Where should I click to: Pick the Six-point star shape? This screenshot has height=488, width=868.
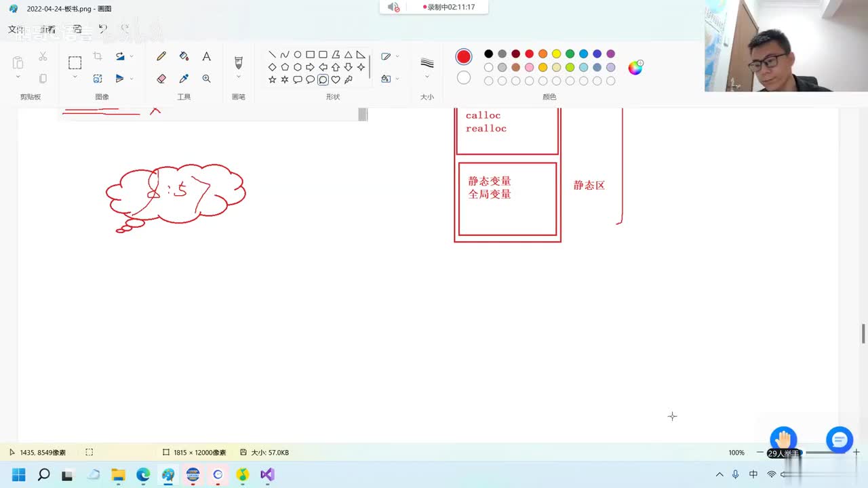(285, 79)
